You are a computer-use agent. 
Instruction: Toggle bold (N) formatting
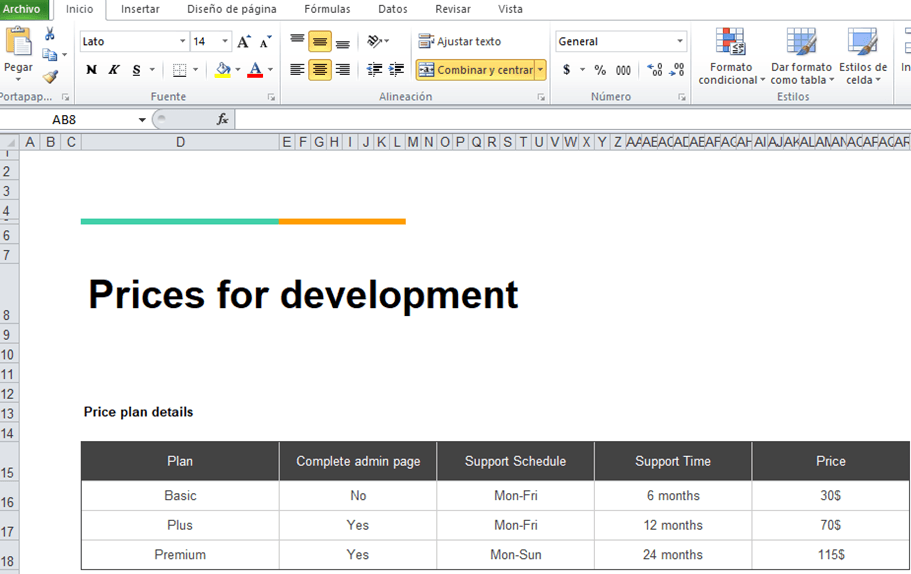point(91,70)
